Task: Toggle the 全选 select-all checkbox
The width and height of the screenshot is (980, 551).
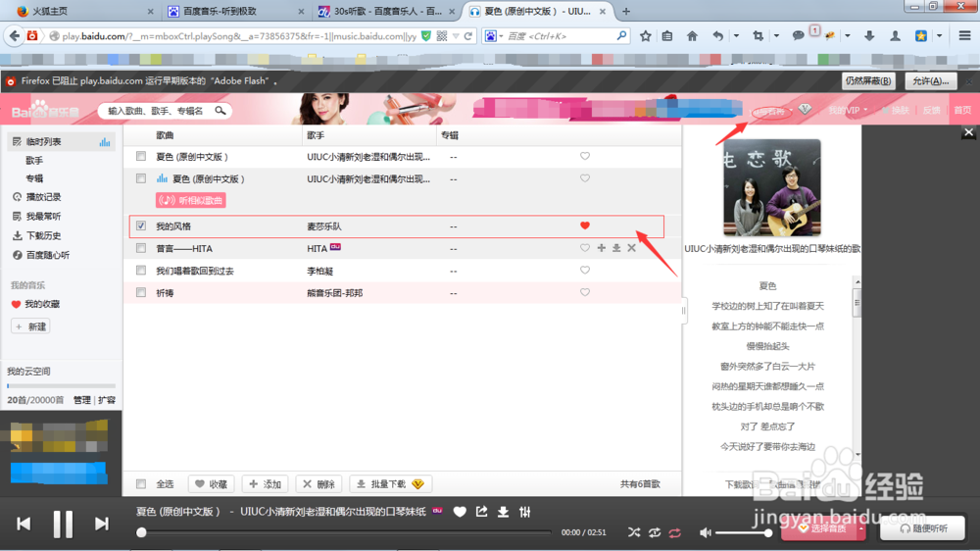Action: point(141,484)
